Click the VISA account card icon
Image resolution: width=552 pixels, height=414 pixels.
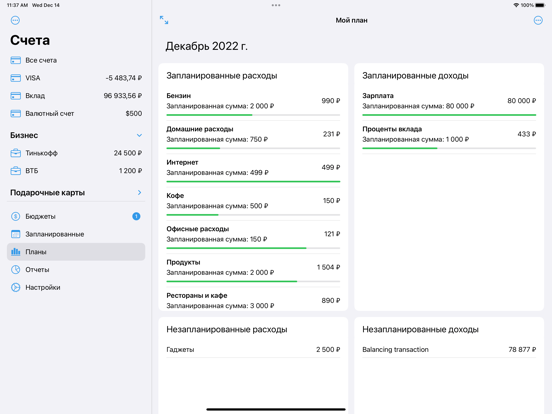15,78
